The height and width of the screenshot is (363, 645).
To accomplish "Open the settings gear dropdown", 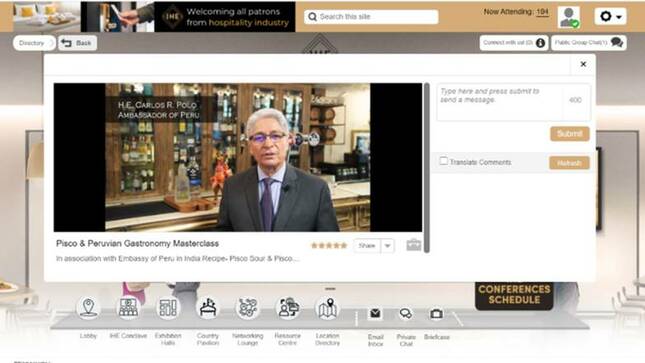I will 610,16.
